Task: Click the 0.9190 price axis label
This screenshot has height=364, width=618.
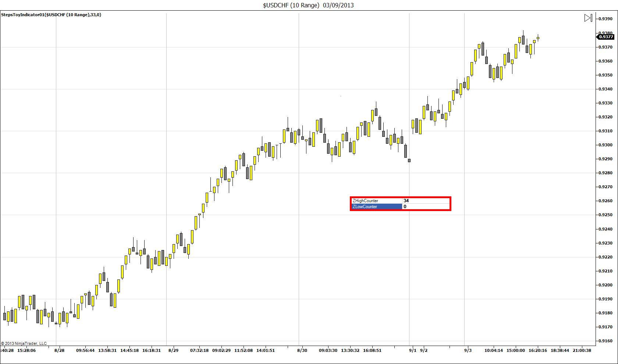Action: [x=605, y=299]
